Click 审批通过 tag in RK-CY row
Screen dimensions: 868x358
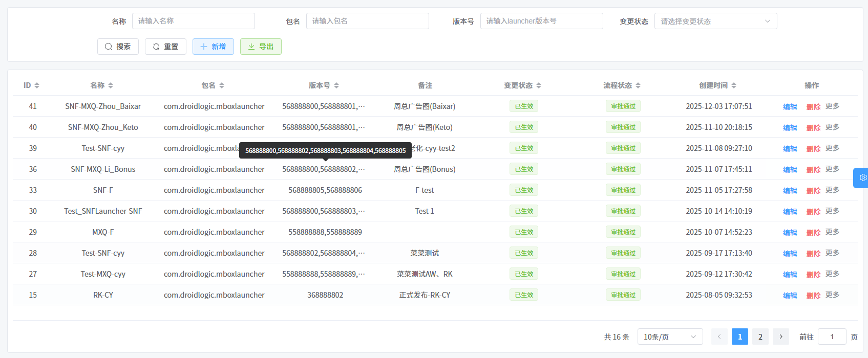[x=623, y=295]
